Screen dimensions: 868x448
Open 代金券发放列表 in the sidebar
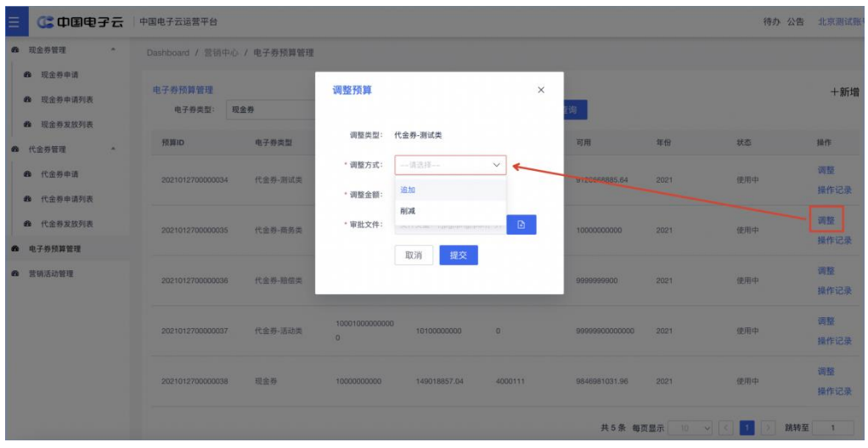click(67, 224)
